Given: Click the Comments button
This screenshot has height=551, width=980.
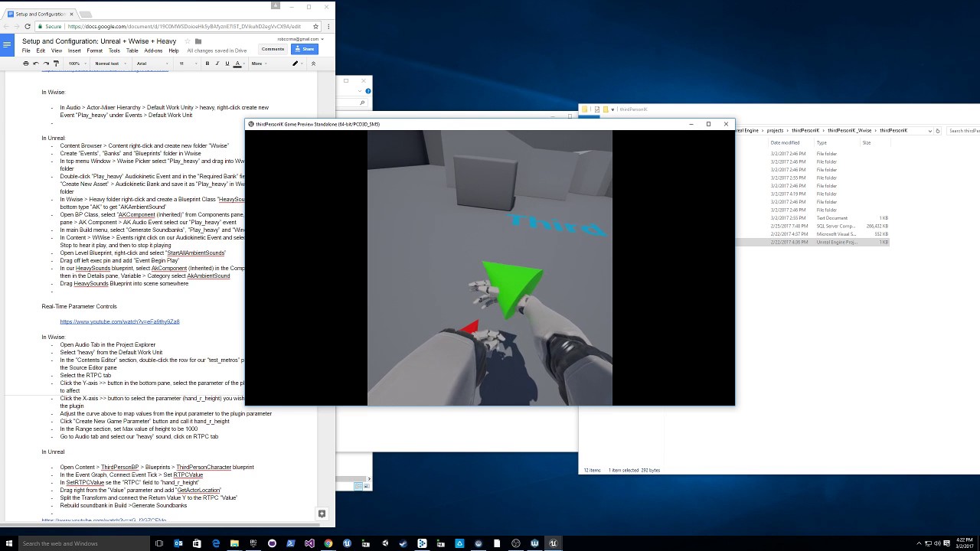Looking at the screenshot, I should click(273, 49).
